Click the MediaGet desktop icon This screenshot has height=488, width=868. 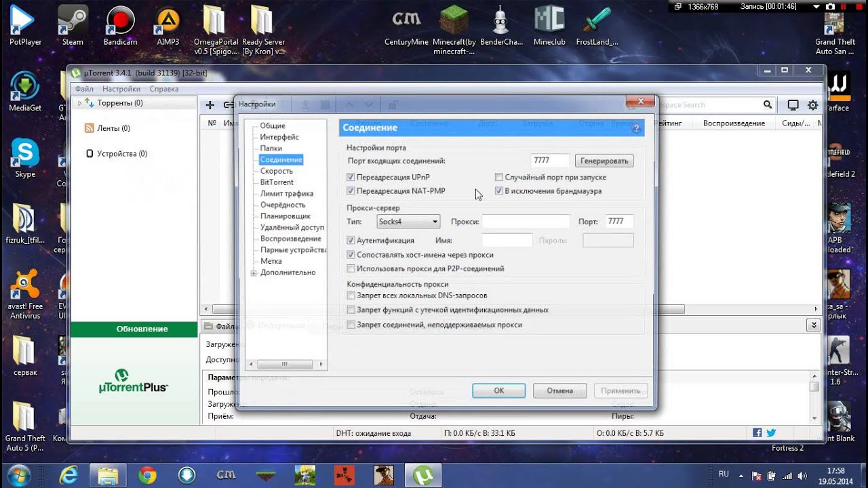(25, 91)
